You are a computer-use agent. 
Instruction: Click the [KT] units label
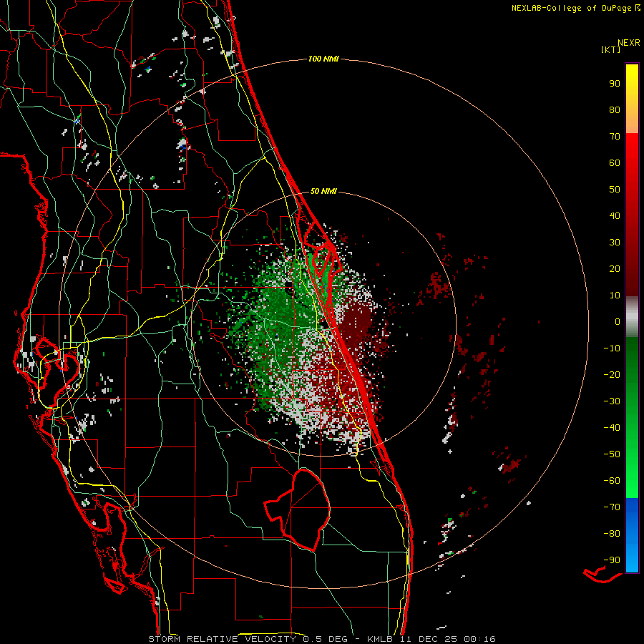pyautogui.click(x=610, y=49)
